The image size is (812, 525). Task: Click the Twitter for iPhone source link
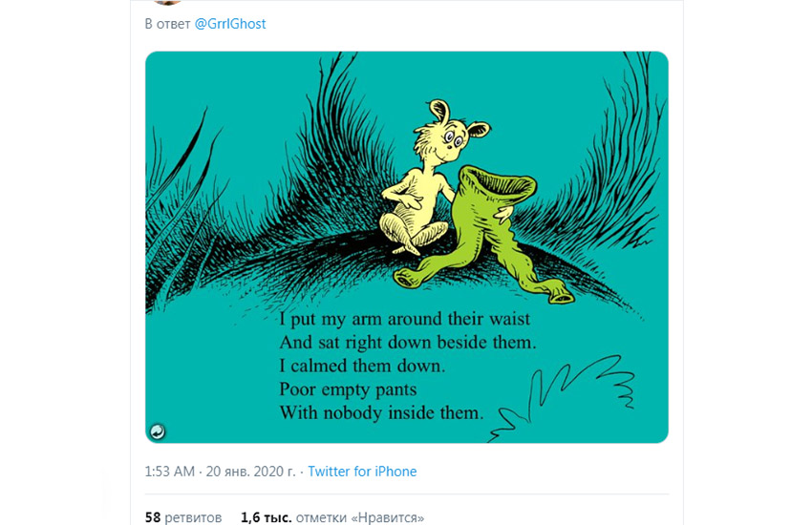[x=362, y=472]
